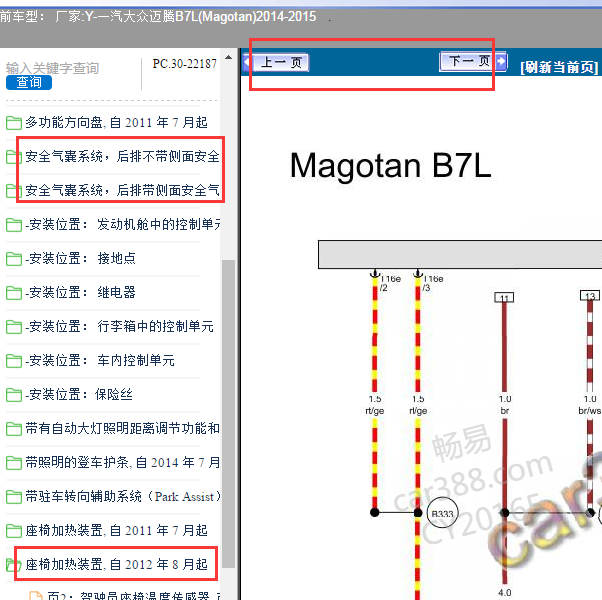The width and height of the screenshot is (602, 600).
Task: Select -安装位置: 保险丝
Action: (79, 394)
